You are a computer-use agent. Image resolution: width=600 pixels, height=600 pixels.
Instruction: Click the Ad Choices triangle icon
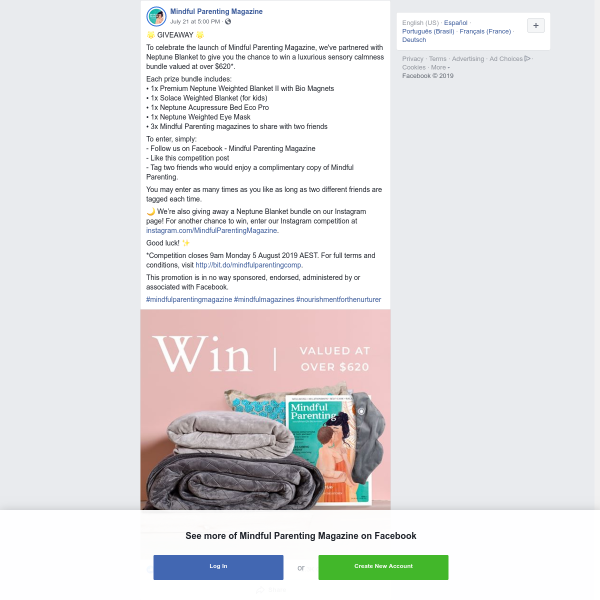click(527, 59)
